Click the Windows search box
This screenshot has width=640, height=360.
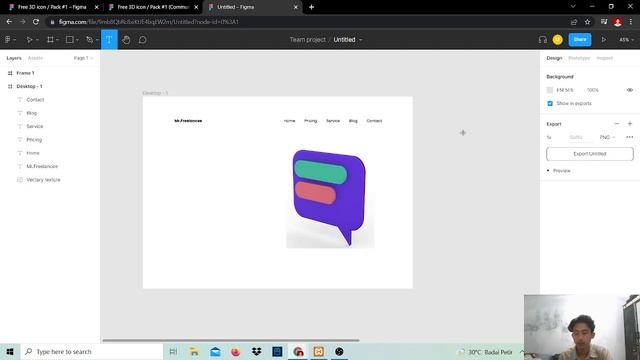91,351
